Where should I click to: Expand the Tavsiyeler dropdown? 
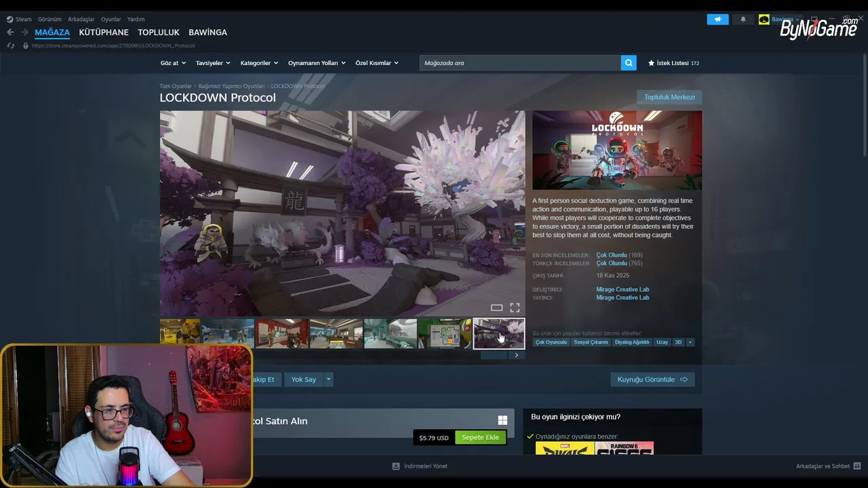[x=213, y=63]
